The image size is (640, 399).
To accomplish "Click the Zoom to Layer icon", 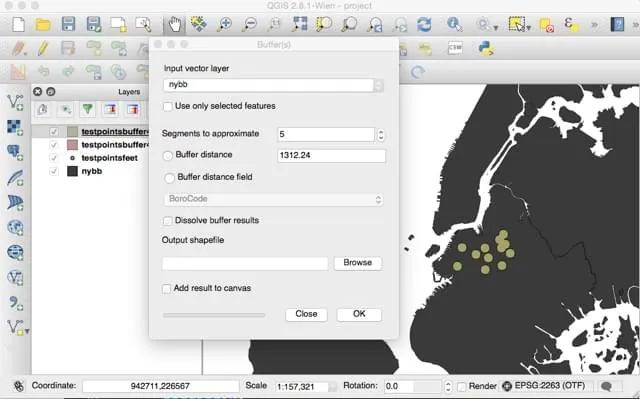I will [x=349, y=24].
